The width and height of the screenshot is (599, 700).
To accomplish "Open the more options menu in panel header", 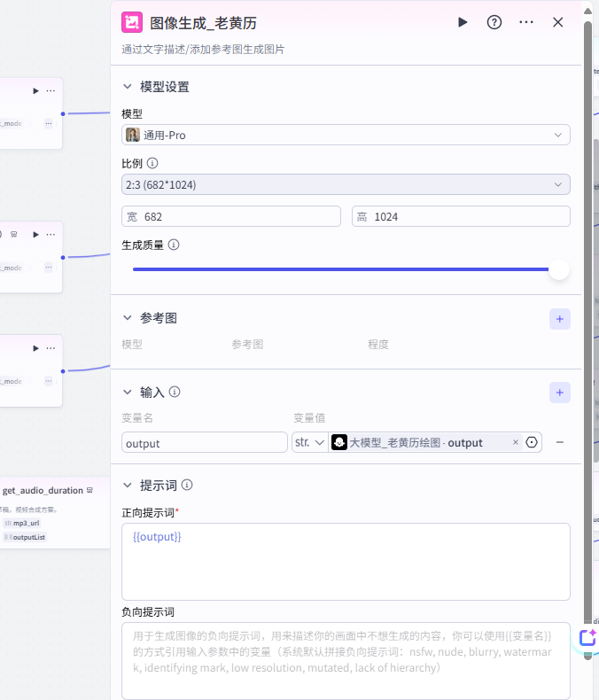I will (x=526, y=22).
